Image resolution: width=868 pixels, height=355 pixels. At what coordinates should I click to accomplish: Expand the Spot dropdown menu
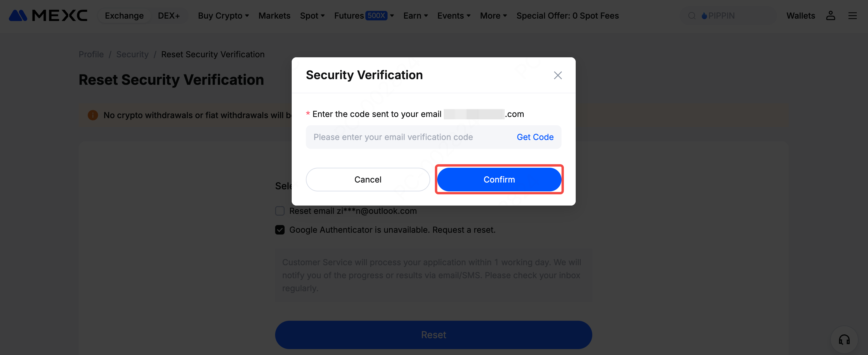[x=312, y=16]
